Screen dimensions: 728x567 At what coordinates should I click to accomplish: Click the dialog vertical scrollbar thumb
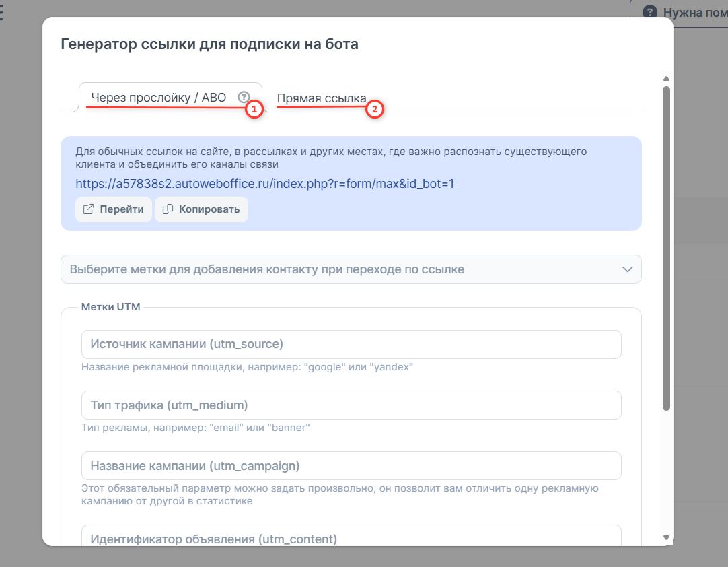click(x=666, y=248)
